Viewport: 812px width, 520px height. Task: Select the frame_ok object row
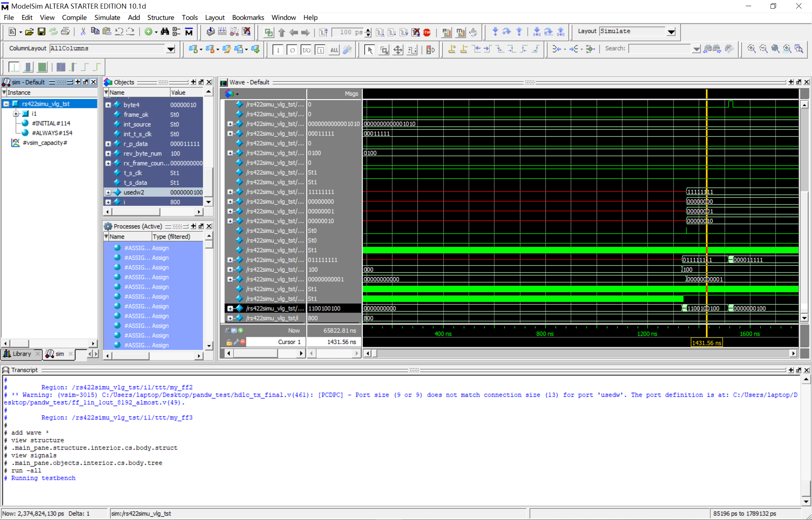(x=154, y=115)
